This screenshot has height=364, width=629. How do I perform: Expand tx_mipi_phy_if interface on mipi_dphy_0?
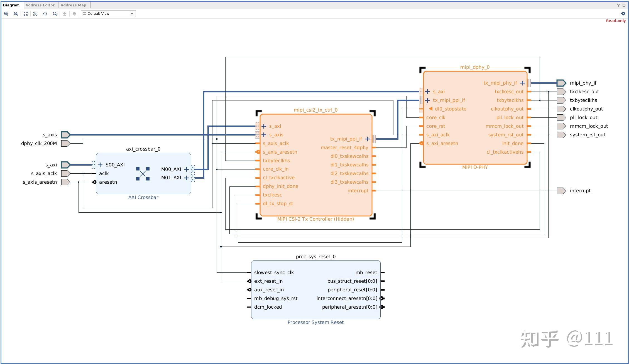[x=522, y=83]
